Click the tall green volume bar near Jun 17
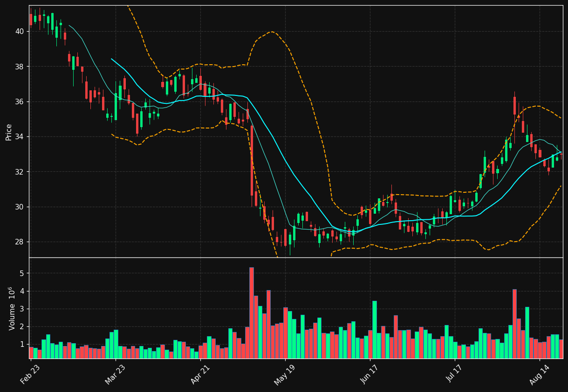This screenshot has width=568, height=392. (x=375, y=330)
